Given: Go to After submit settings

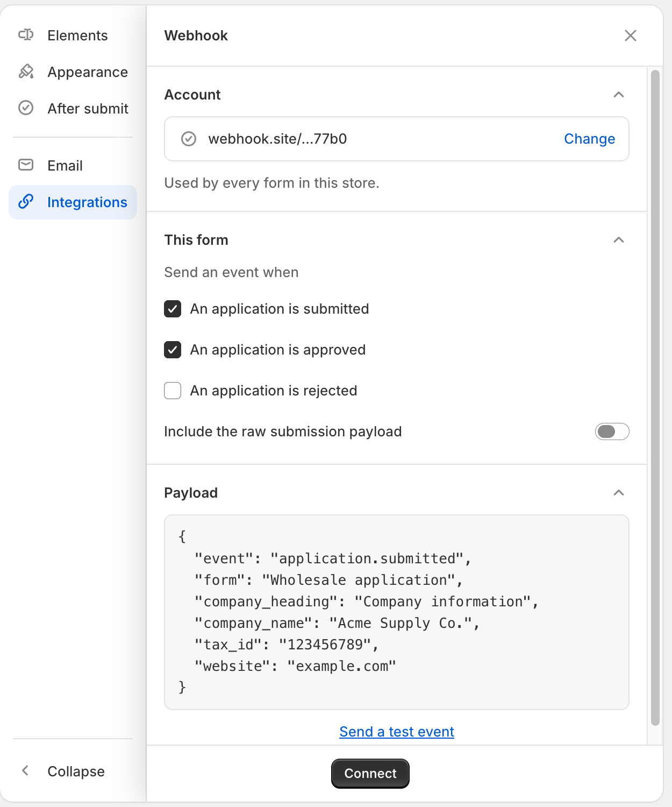Looking at the screenshot, I should (x=73, y=109).
